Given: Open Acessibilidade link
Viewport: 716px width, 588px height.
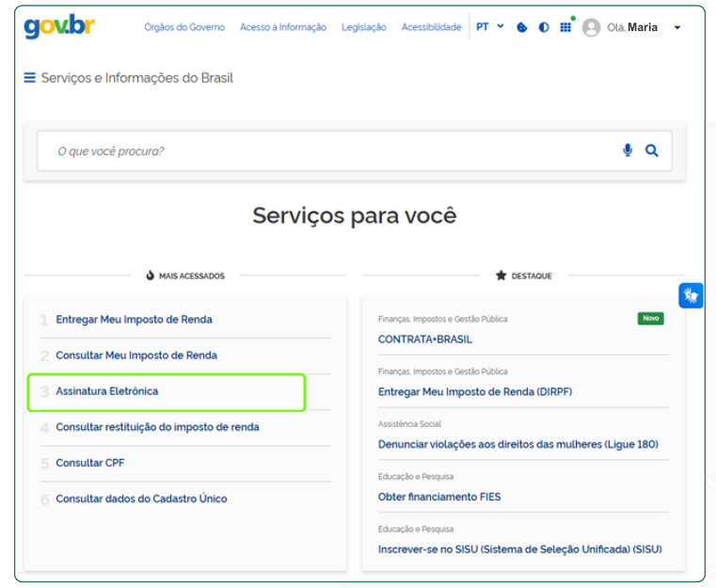Looking at the screenshot, I should click(x=432, y=27).
